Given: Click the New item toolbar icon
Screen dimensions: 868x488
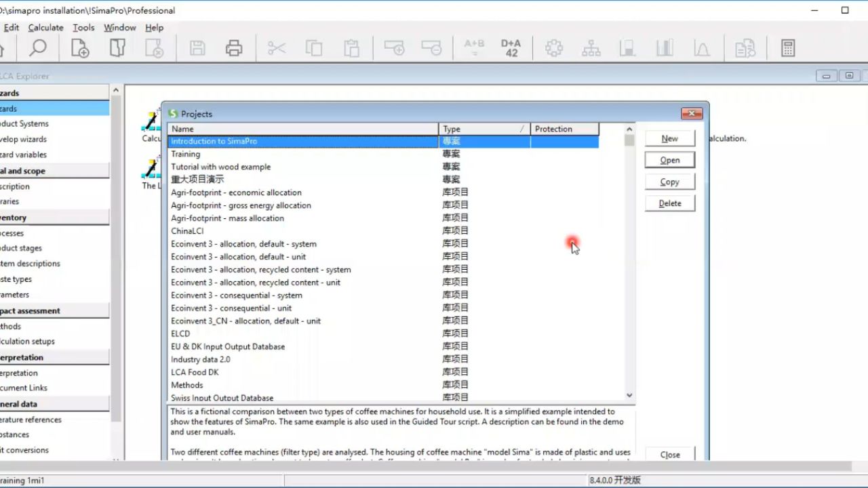Looking at the screenshot, I should tap(79, 47).
